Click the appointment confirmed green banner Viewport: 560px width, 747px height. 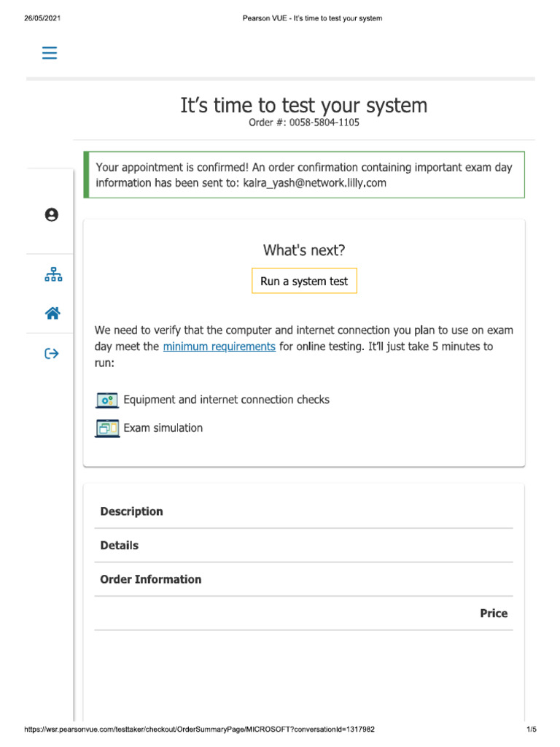click(304, 175)
